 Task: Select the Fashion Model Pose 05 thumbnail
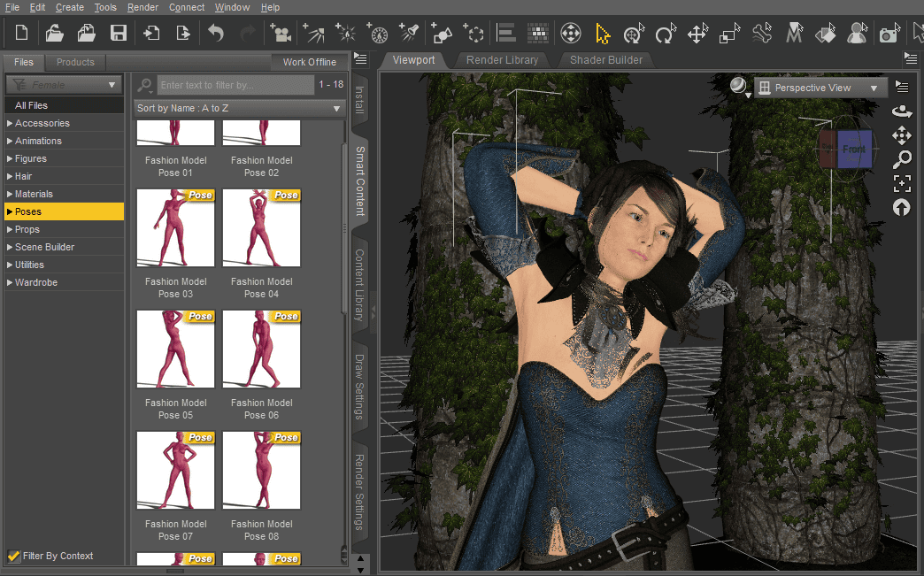click(x=175, y=349)
